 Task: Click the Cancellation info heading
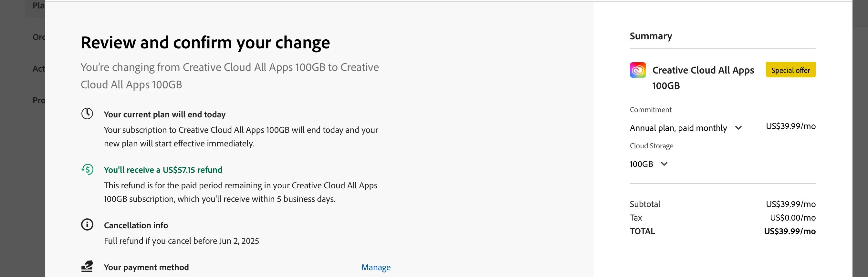(x=136, y=225)
